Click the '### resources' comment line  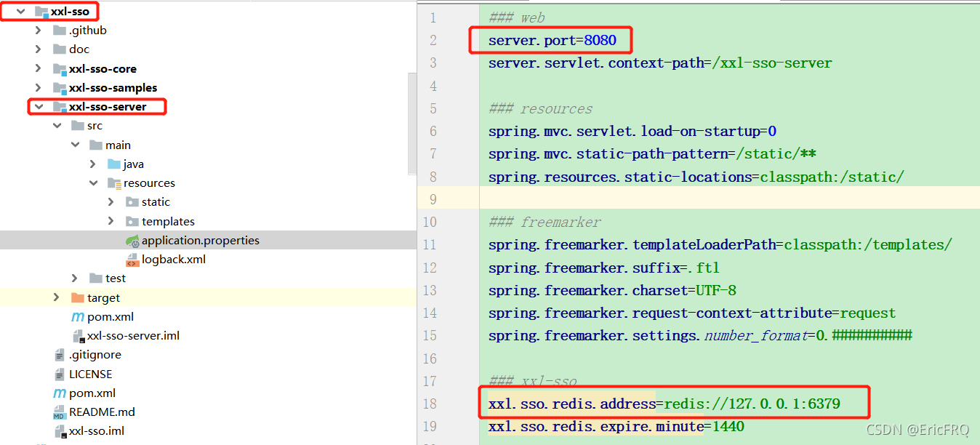click(x=541, y=109)
